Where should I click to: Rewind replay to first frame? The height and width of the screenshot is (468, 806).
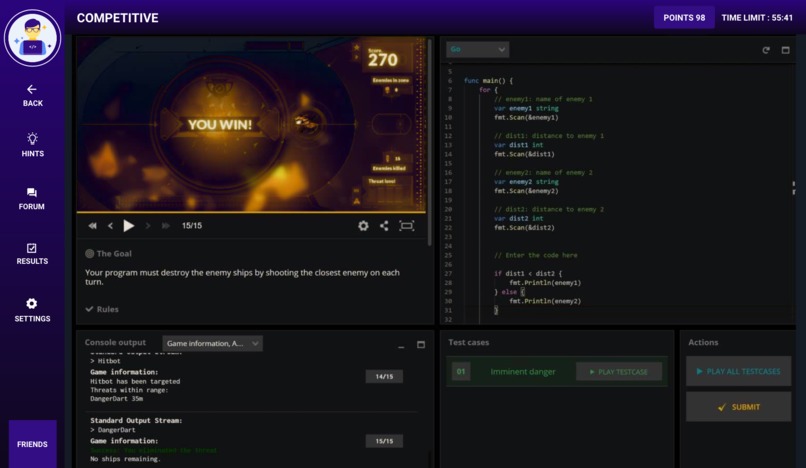(x=93, y=226)
